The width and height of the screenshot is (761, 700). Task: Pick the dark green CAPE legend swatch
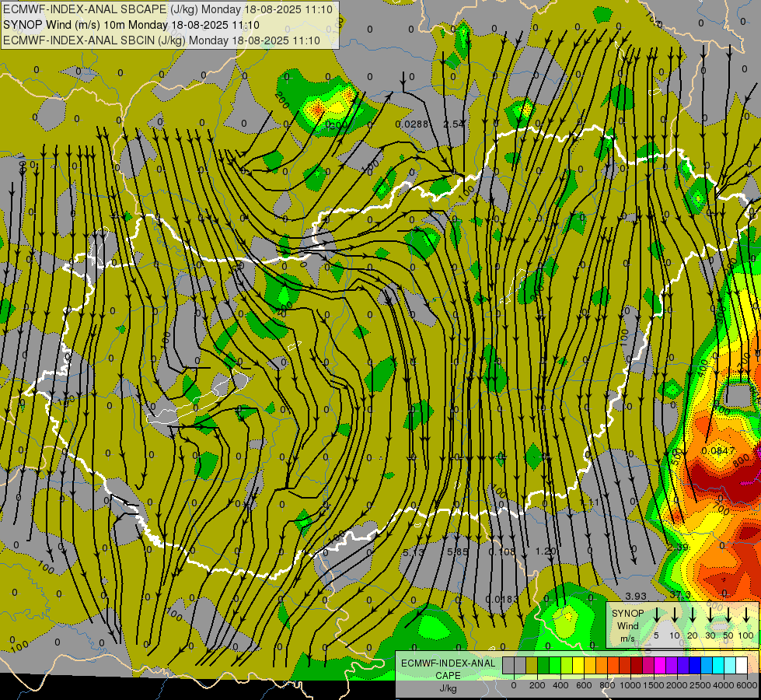(543, 665)
